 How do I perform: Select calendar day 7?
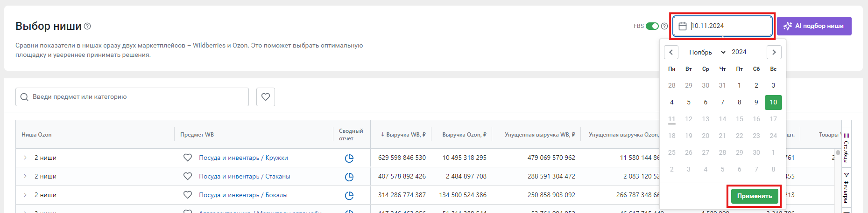[722, 102]
